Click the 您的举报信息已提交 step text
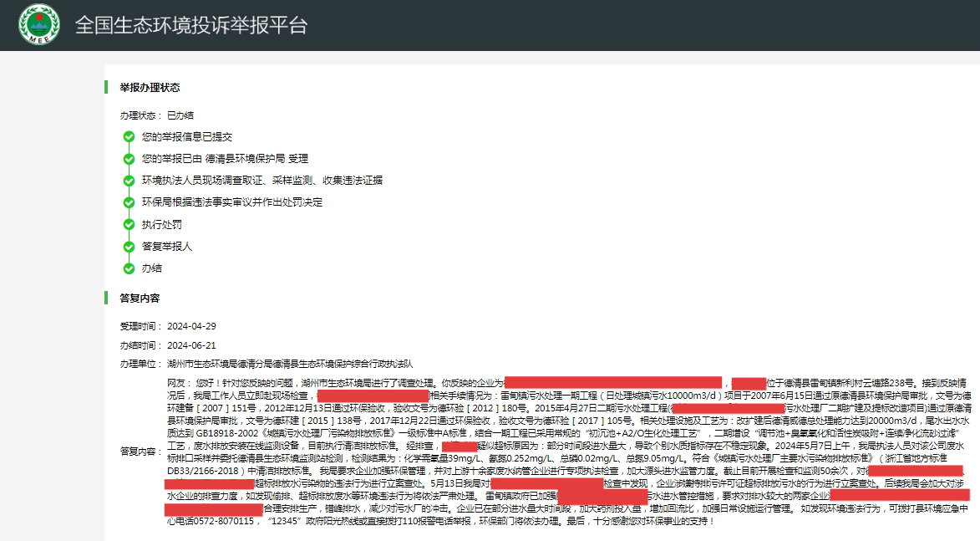The image size is (980, 541). click(x=187, y=137)
